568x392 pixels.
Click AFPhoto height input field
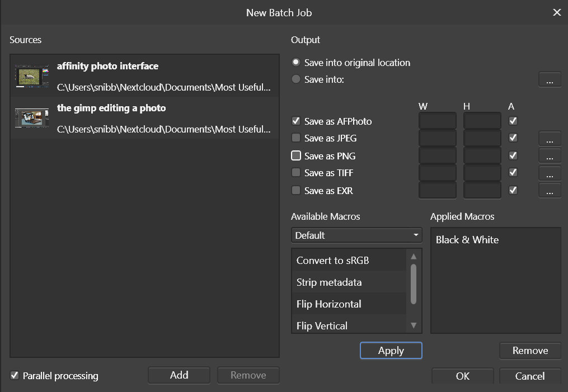pos(482,121)
